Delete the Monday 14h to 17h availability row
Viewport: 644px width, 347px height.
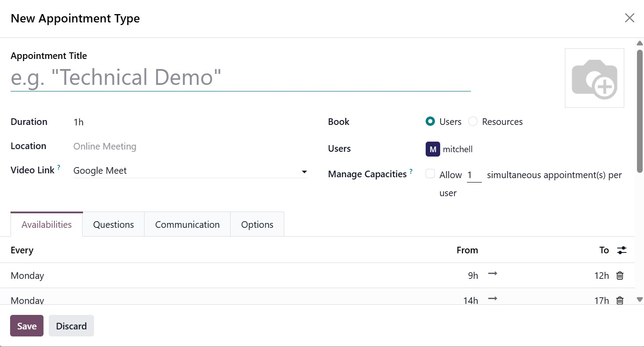(620, 300)
